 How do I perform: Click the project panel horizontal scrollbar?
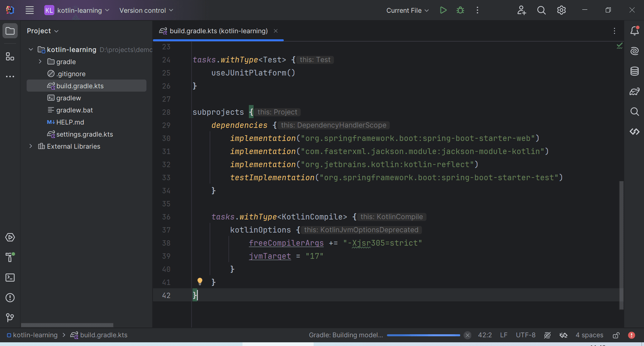point(67,325)
